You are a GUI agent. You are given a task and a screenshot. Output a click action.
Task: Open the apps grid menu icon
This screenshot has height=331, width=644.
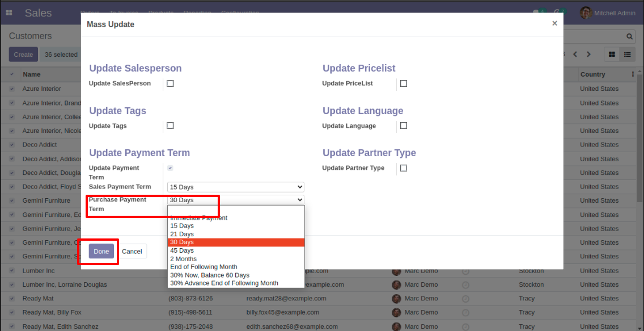[9, 13]
